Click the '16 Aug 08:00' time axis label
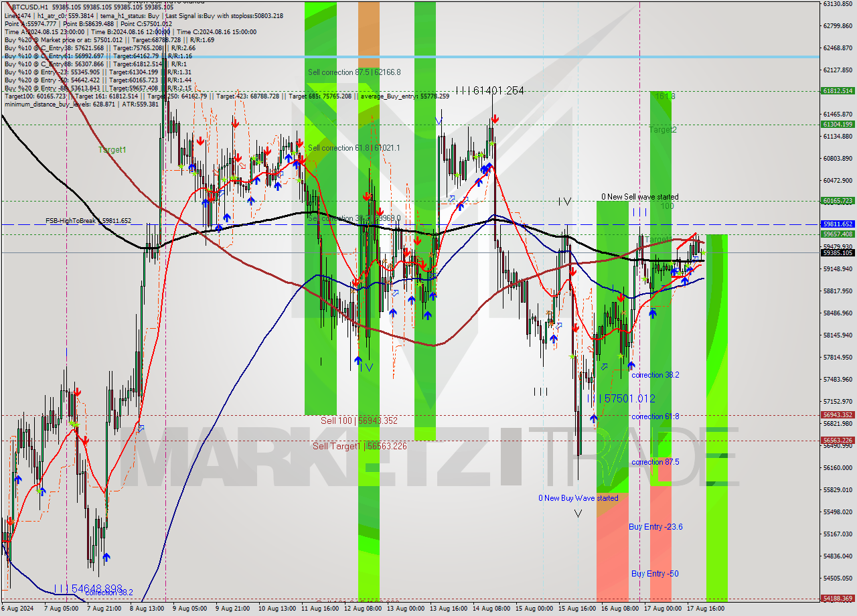The width and height of the screenshot is (857, 616). (621, 609)
